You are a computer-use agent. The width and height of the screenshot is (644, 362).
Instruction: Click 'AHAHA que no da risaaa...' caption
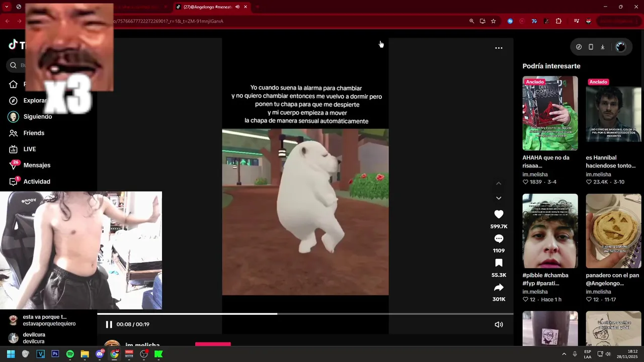pyautogui.click(x=546, y=161)
